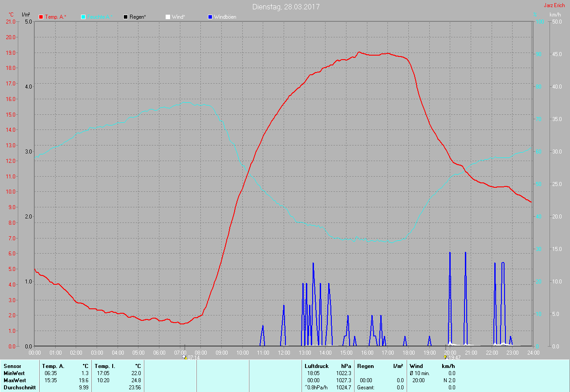Screen dimensions: 570x392
Task: Select the 'Temp. A.*' legend label
Action: click(x=55, y=17)
